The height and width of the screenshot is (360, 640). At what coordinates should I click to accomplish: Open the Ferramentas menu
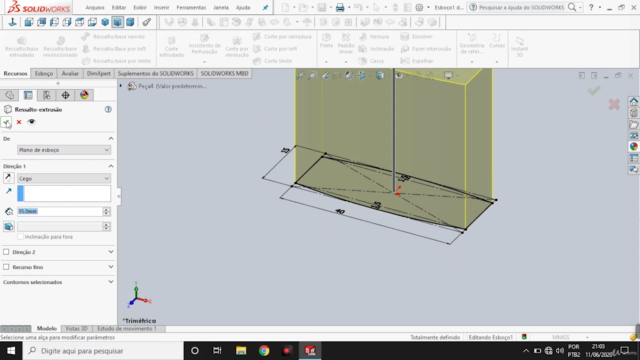click(191, 7)
